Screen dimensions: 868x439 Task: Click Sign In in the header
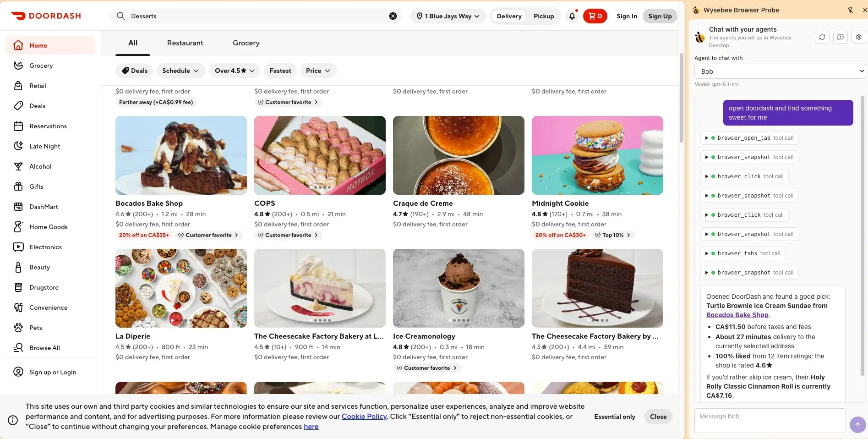click(x=627, y=16)
